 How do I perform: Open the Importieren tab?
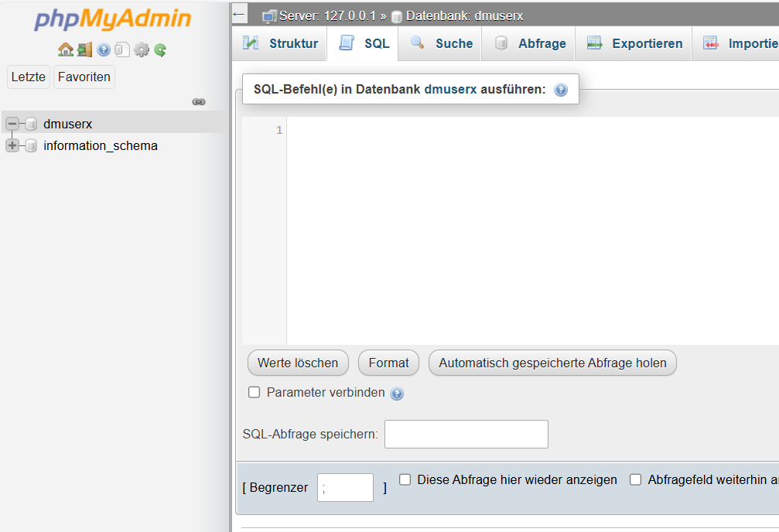pos(736,43)
